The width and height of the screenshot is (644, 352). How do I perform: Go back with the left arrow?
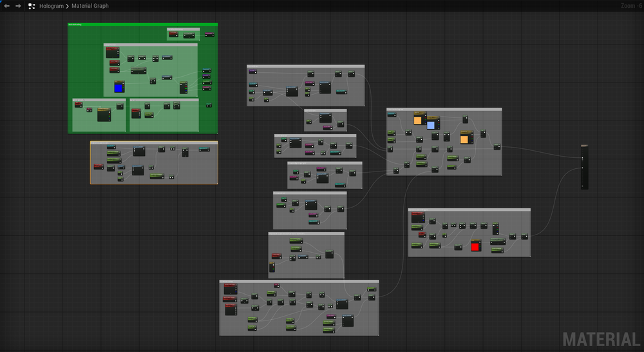pyautogui.click(x=6, y=6)
